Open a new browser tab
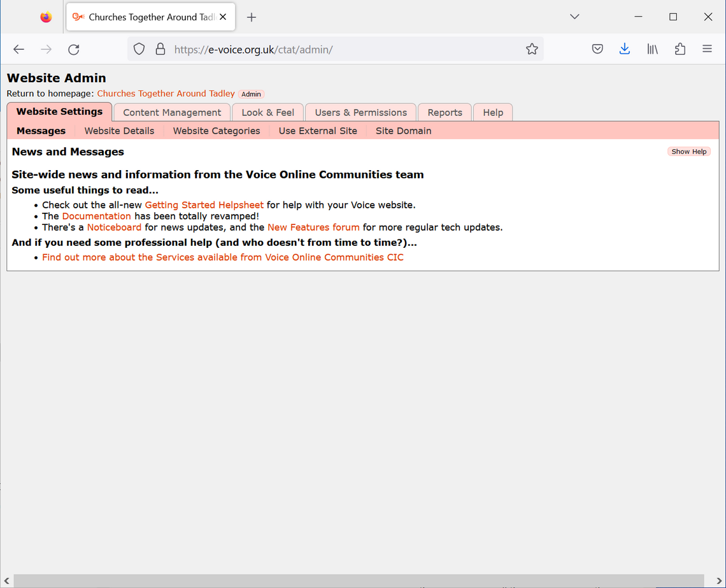 pyautogui.click(x=252, y=17)
